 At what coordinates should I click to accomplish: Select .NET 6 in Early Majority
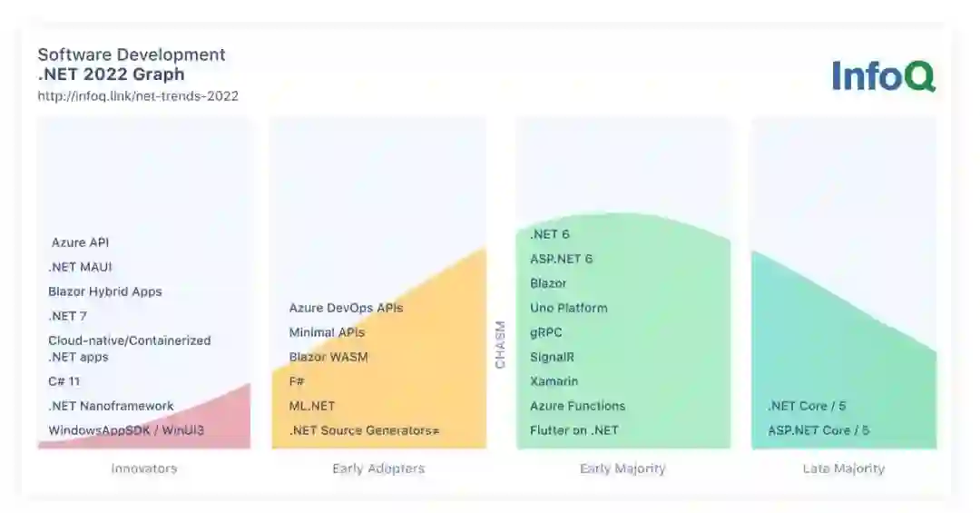point(550,234)
